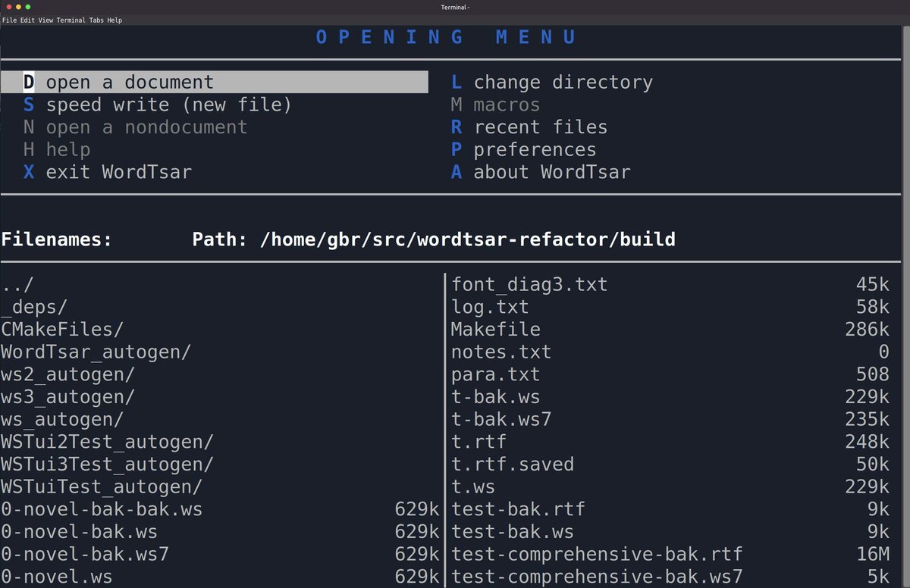The width and height of the screenshot is (910, 588).
Task: Click the '16M' file size value
Action: (x=873, y=554)
